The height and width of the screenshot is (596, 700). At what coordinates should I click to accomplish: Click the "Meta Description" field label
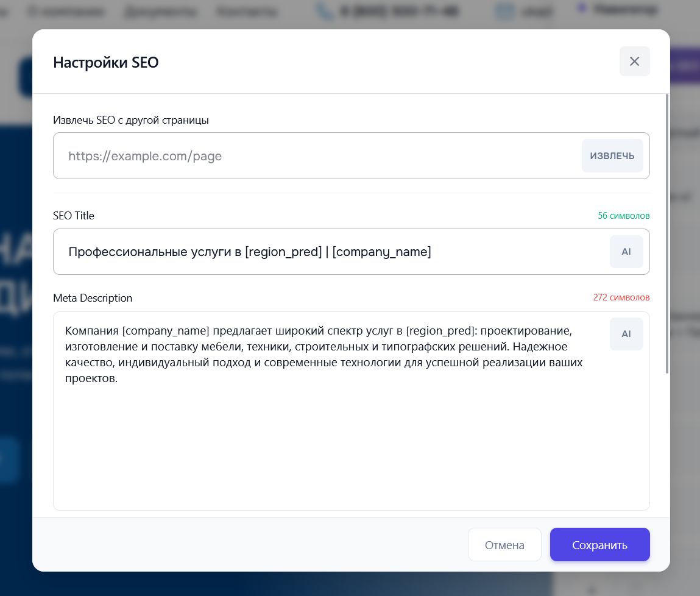click(93, 298)
